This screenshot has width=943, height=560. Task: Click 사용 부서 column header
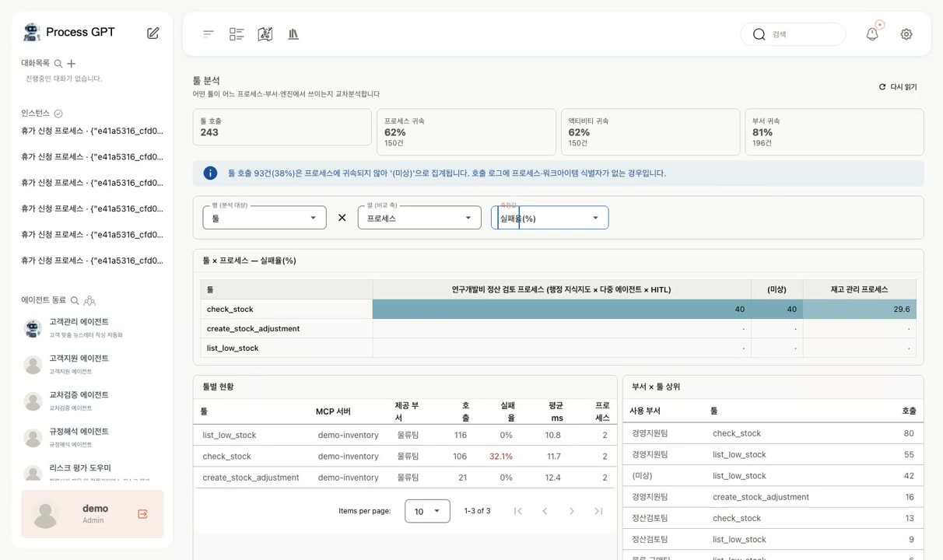pos(645,411)
